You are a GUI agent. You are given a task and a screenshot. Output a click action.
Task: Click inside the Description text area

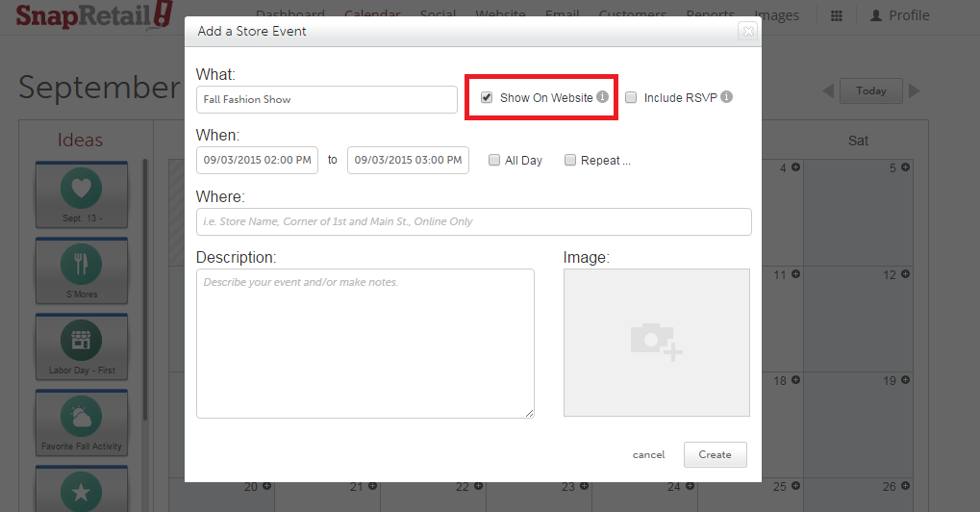[x=364, y=343]
